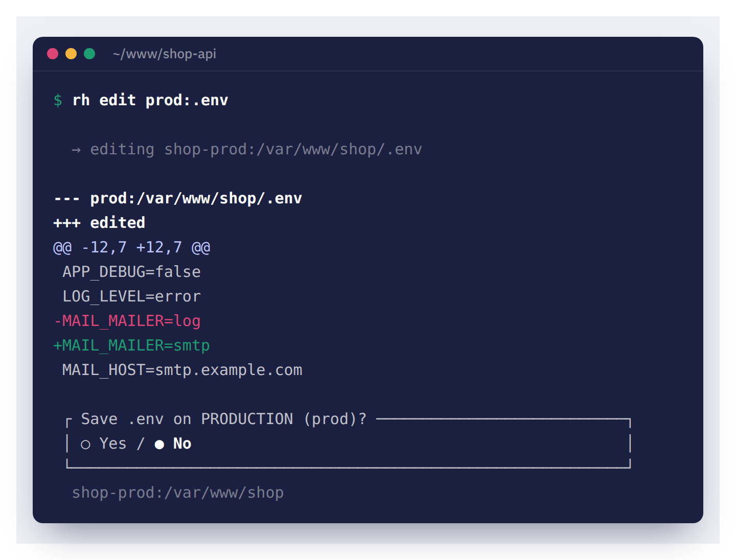Click the shop-prod:/var/www/shop footer path
The height and width of the screenshot is (560, 736).
pos(178,493)
